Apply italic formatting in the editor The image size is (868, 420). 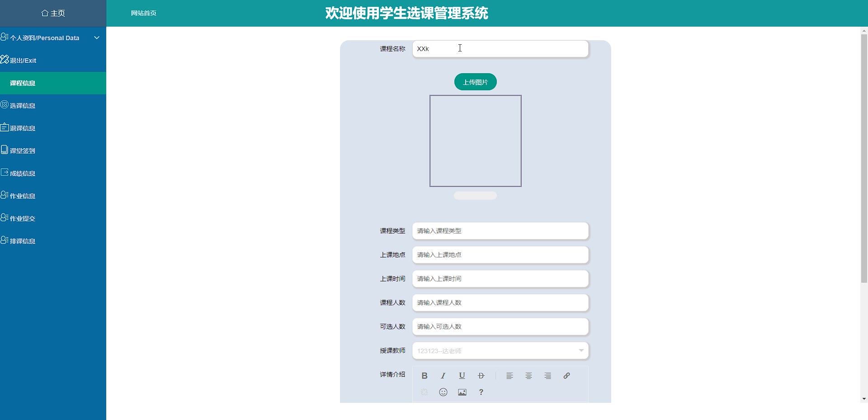click(x=443, y=376)
